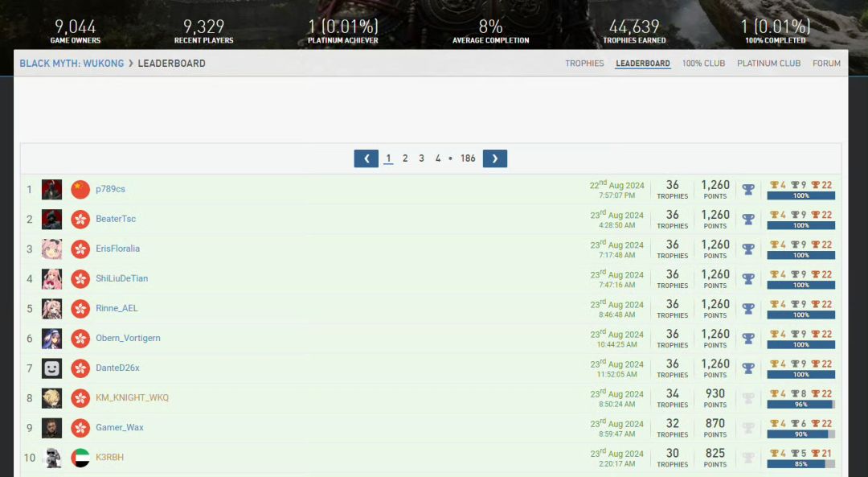The image size is (868, 477).
Task: Click the Black Myth: Wukong breadcrumb link
Action: point(72,64)
